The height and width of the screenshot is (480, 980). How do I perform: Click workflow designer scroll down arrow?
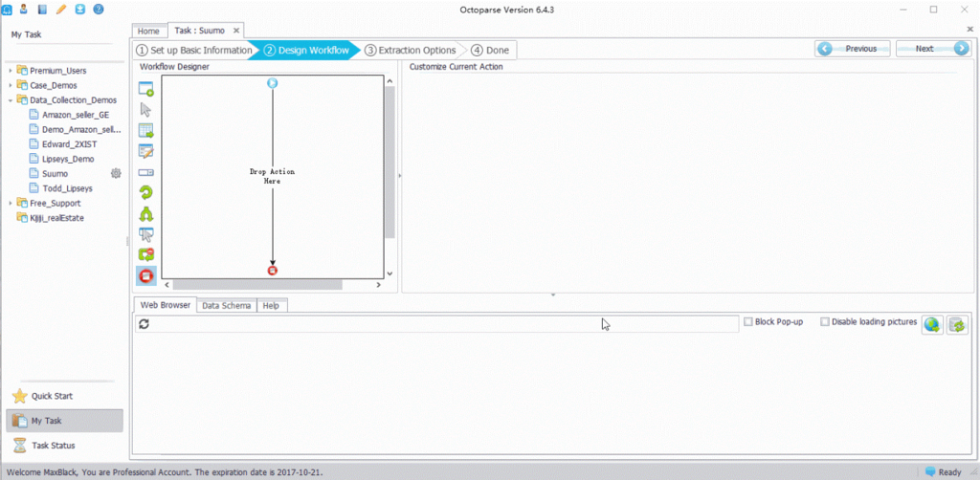pos(390,273)
